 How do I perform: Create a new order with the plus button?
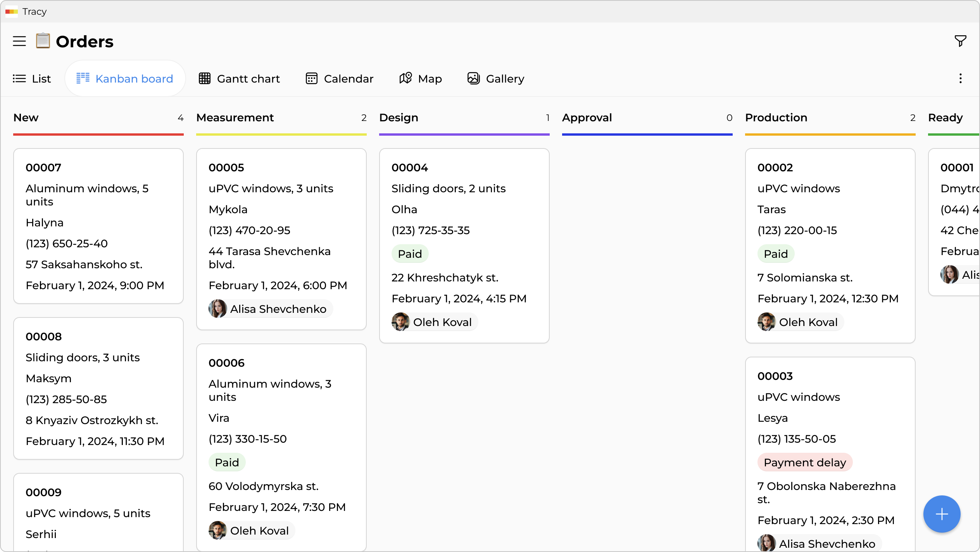[x=942, y=514]
